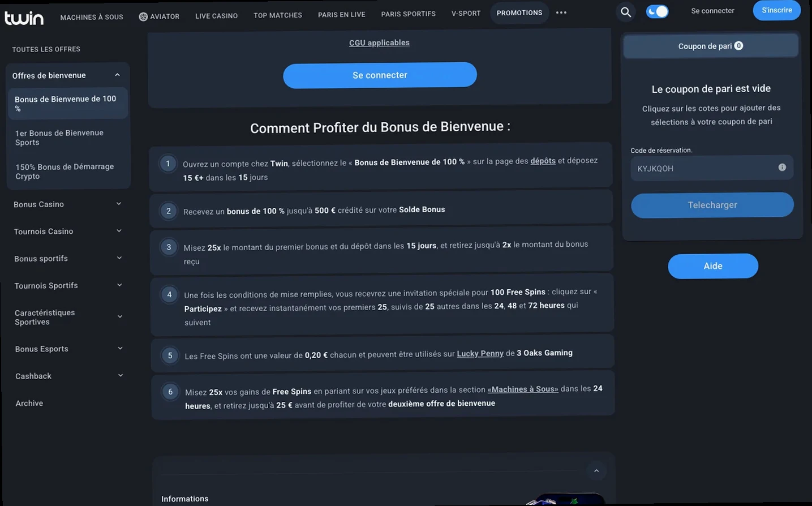The width and height of the screenshot is (812, 506).
Task: Click the info icon in reservation code field
Action: 782,167
